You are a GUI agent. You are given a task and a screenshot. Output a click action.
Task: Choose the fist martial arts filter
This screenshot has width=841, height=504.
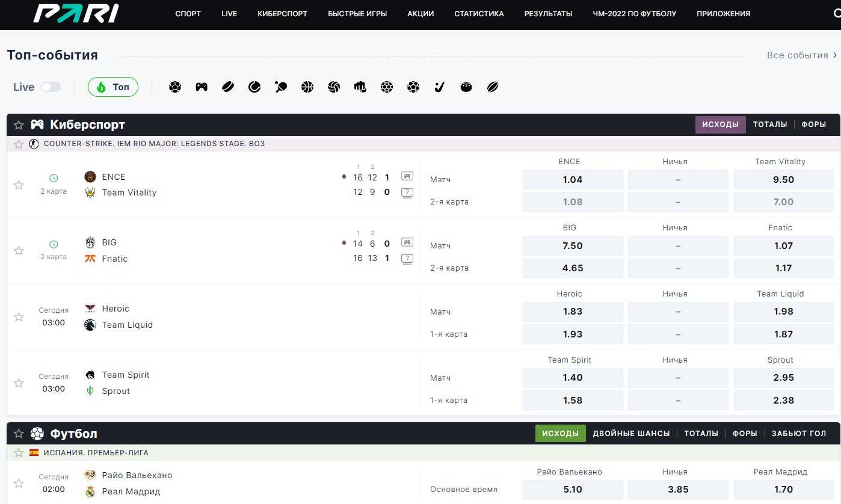360,87
